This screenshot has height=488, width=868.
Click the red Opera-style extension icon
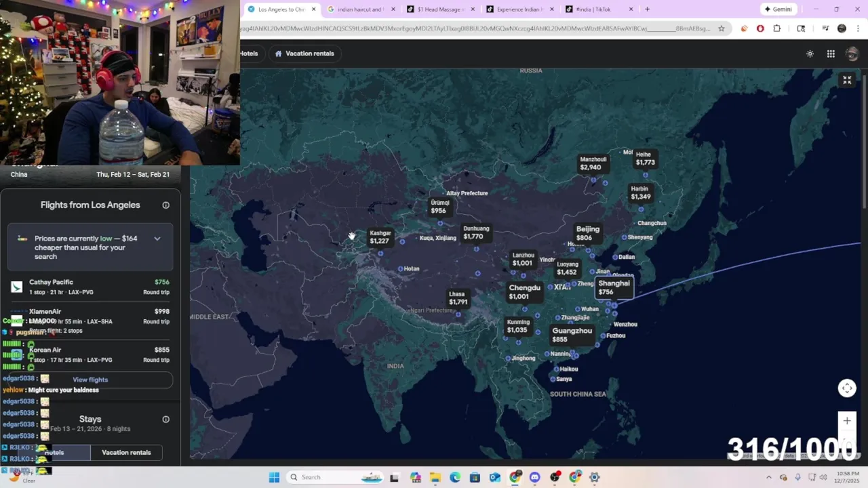point(760,28)
